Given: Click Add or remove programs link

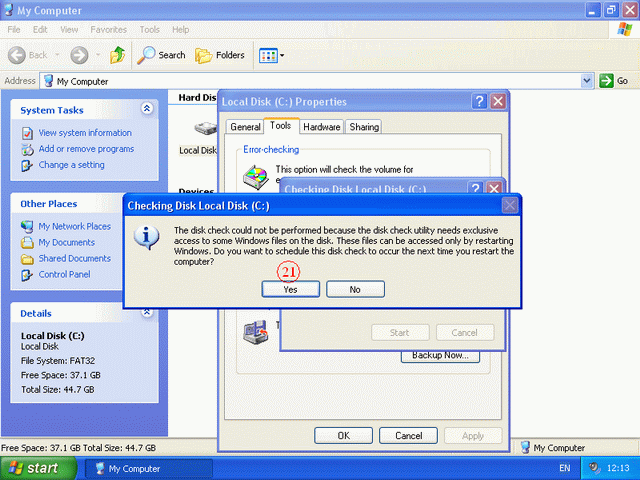Looking at the screenshot, I should pos(86,149).
